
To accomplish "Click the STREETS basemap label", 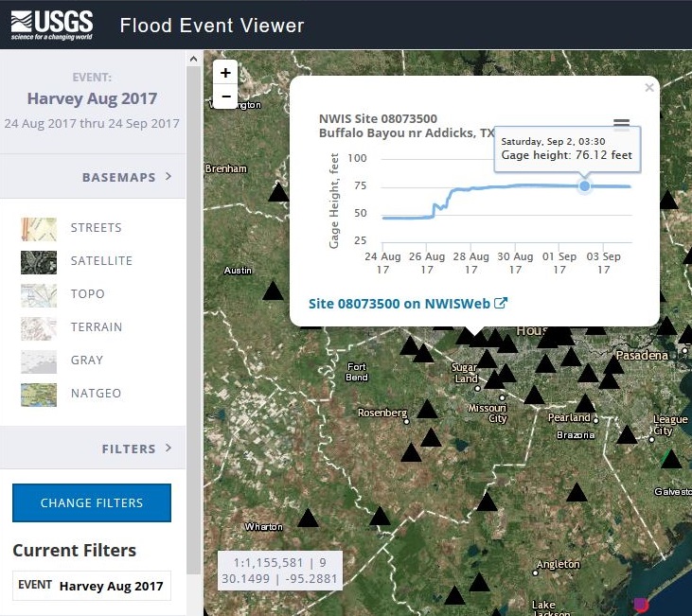I will click(x=97, y=228).
